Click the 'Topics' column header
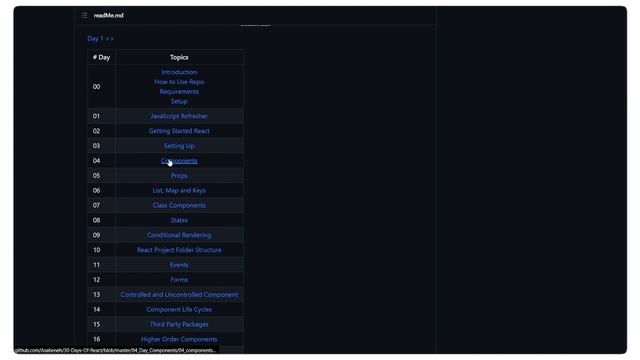640x360 pixels. pyautogui.click(x=179, y=58)
